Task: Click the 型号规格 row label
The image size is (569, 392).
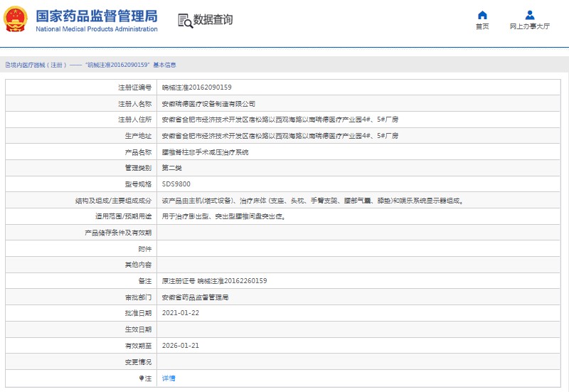Action: point(138,184)
